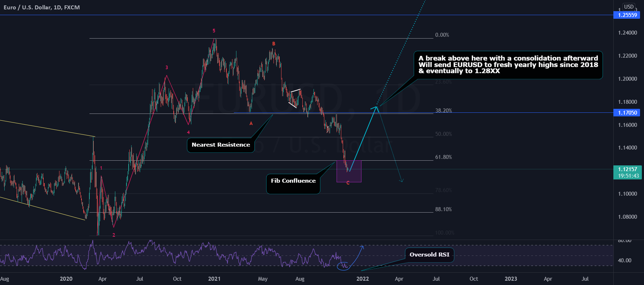Click 1.20000 on the price axis
The width and height of the screenshot is (644, 285).
[x=627, y=79]
